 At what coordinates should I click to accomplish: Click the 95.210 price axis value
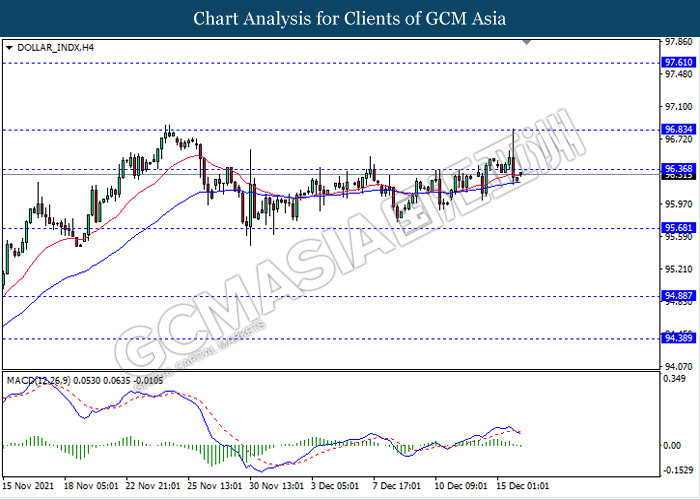tap(678, 269)
